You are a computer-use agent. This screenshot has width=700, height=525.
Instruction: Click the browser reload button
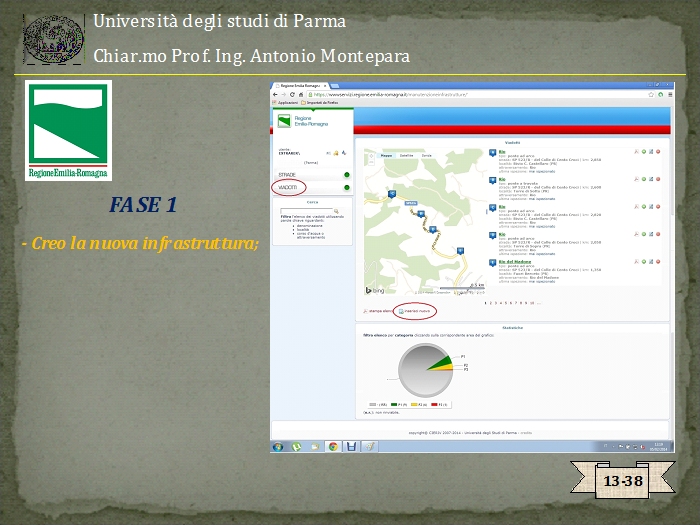[x=293, y=94]
